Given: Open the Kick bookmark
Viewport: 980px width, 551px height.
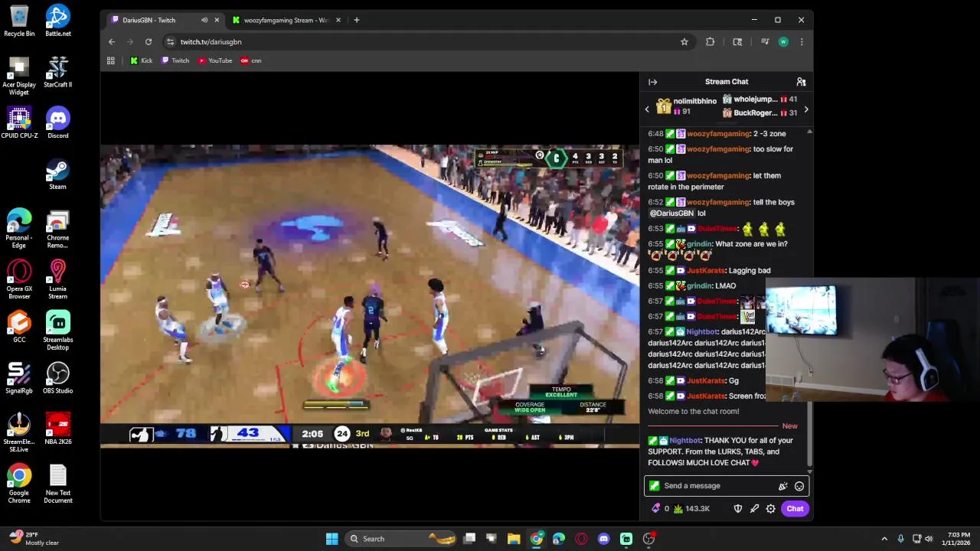Looking at the screenshot, I should pos(142,60).
